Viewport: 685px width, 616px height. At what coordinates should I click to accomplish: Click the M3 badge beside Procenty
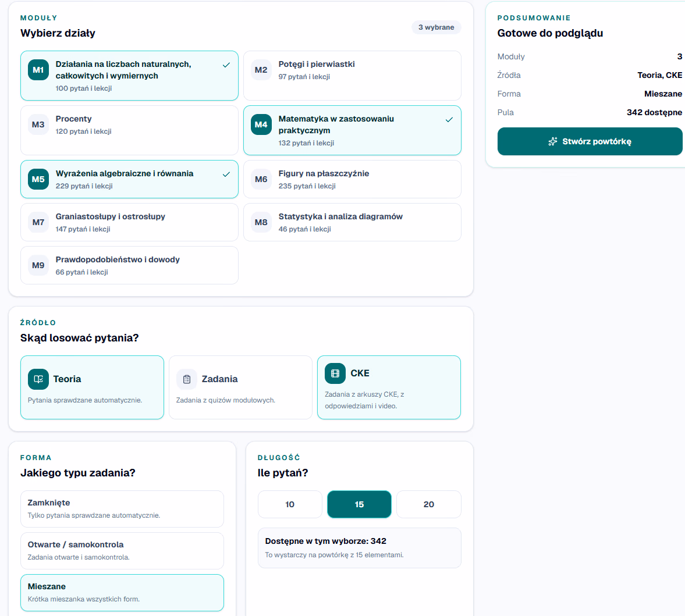38,124
